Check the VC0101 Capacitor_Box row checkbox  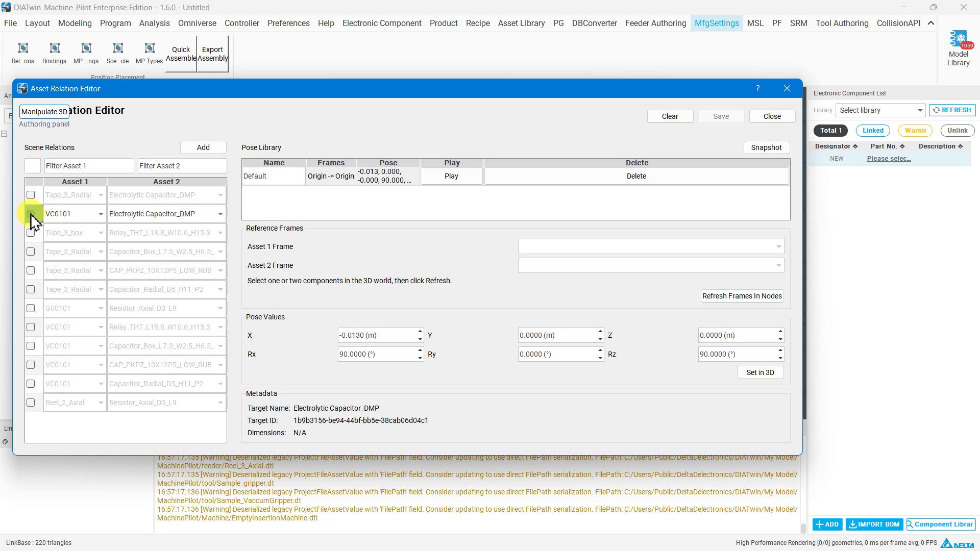pos(31,346)
